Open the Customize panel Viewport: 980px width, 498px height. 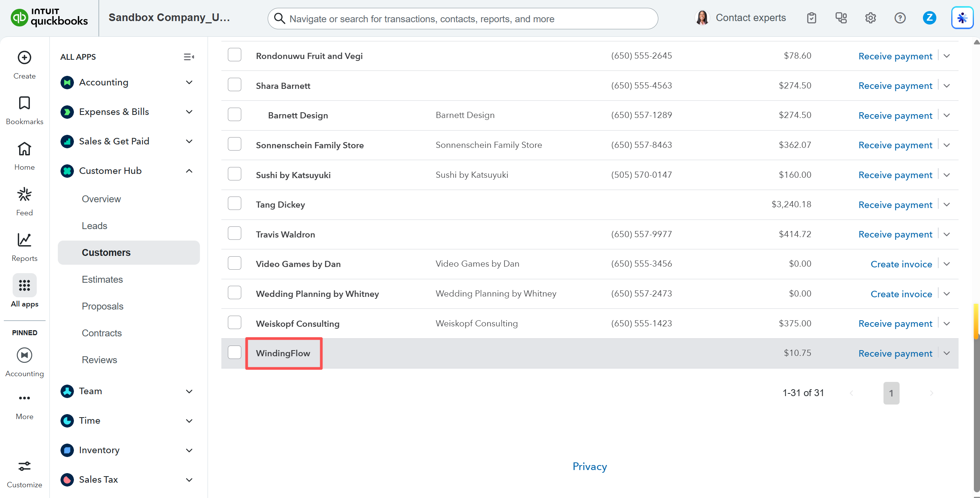coord(24,473)
